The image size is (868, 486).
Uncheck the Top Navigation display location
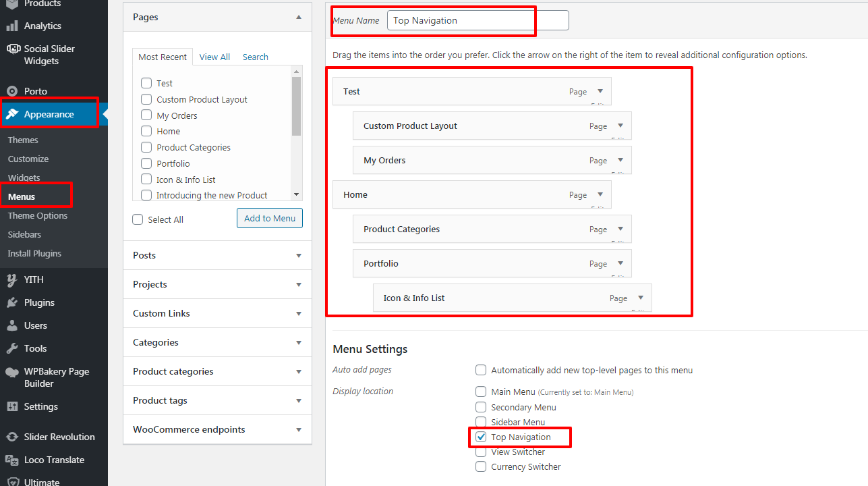point(481,437)
